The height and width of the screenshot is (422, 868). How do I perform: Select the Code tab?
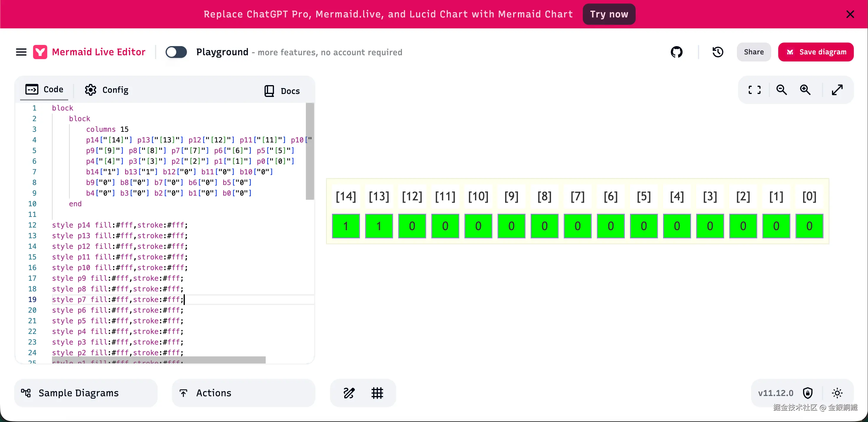pos(45,89)
